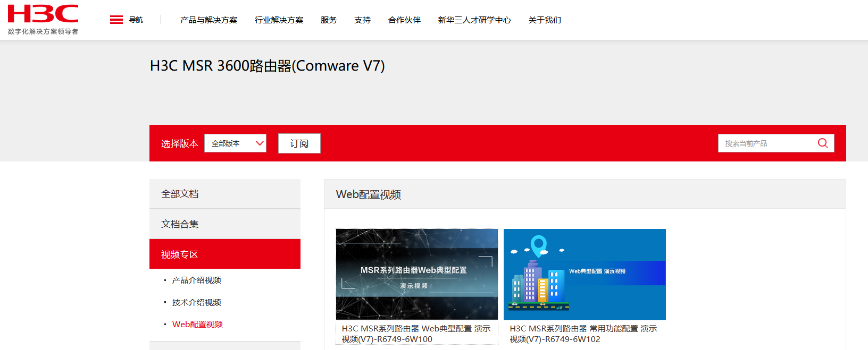
Task: Click the 选择版本 label
Action: pyautogui.click(x=180, y=143)
